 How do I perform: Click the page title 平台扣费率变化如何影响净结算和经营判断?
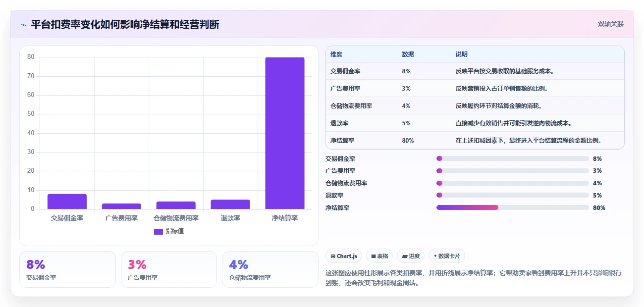[x=125, y=25]
